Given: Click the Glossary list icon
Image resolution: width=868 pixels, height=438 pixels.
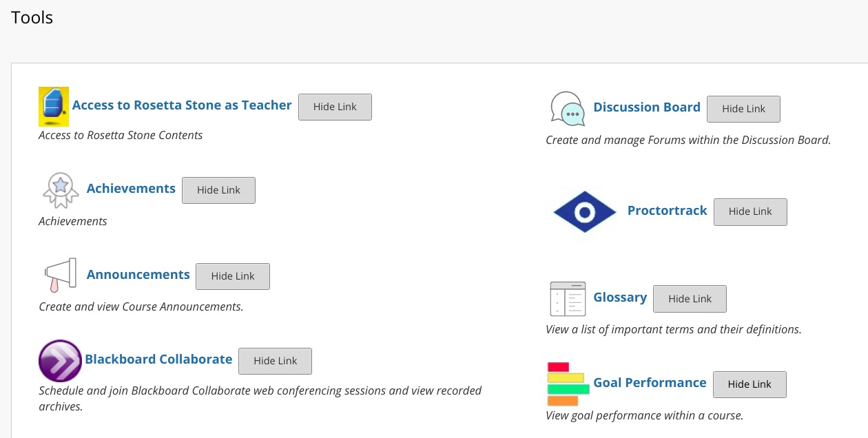Looking at the screenshot, I should (x=567, y=299).
